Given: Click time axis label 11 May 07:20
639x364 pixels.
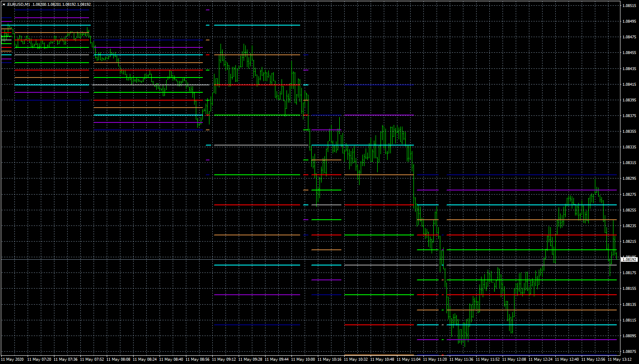Looking at the screenshot, I should [x=39, y=359].
